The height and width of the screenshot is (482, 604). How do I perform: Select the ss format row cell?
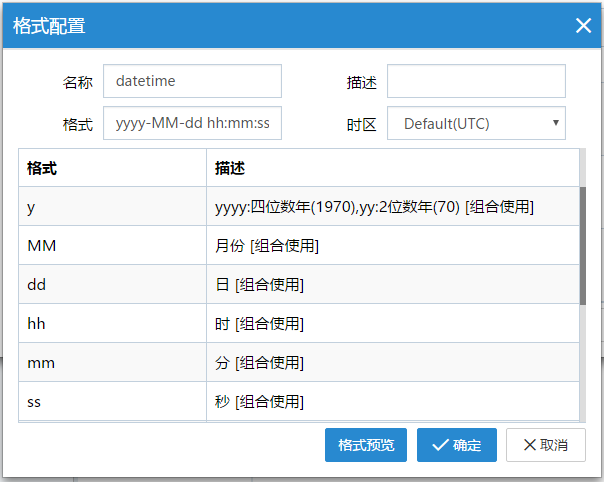coord(112,402)
